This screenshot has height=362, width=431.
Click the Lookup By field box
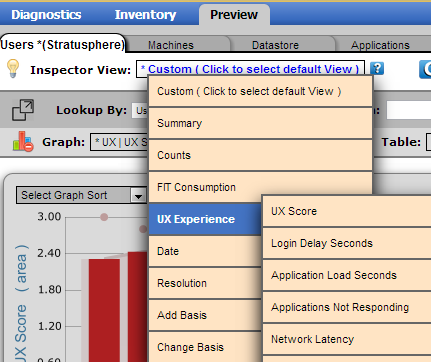140,110
